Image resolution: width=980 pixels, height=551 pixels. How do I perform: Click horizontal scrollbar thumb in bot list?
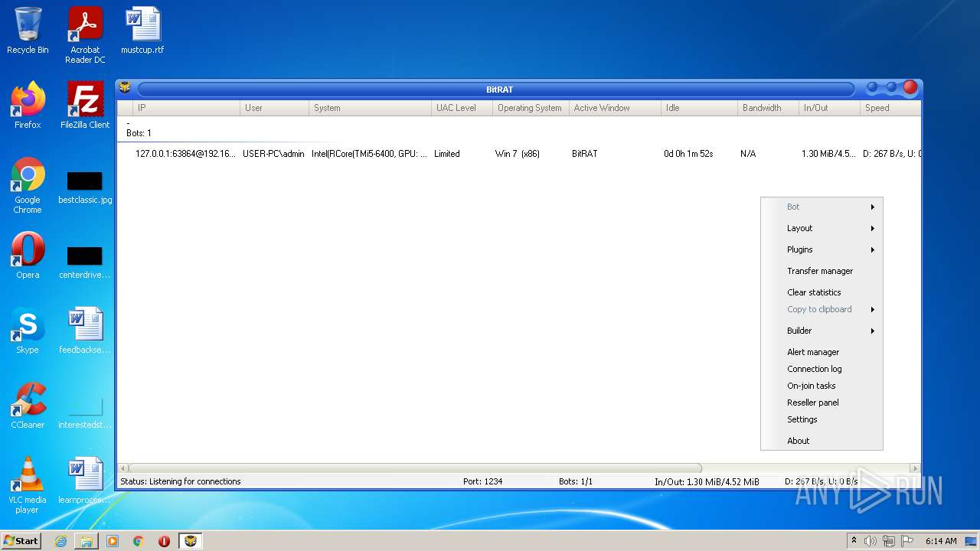[x=415, y=468]
